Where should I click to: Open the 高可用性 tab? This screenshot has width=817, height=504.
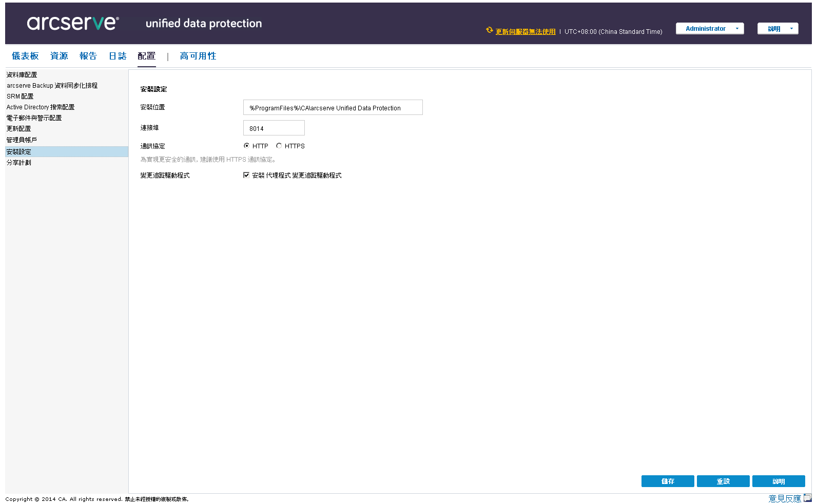198,56
